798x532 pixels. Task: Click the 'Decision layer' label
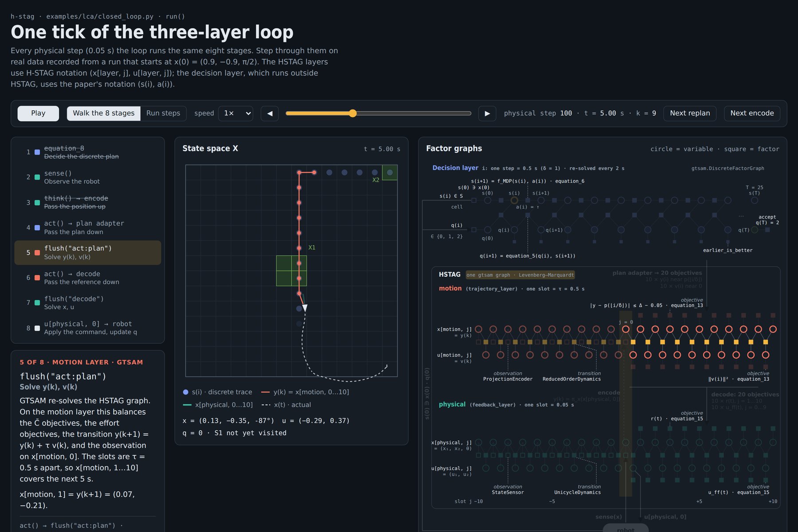click(455, 168)
